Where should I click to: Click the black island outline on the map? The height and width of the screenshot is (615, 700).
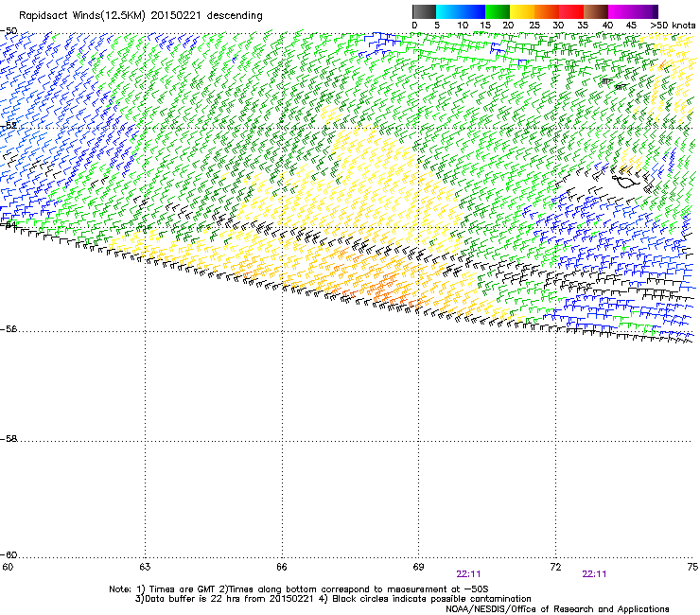pyautogui.click(x=626, y=183)
